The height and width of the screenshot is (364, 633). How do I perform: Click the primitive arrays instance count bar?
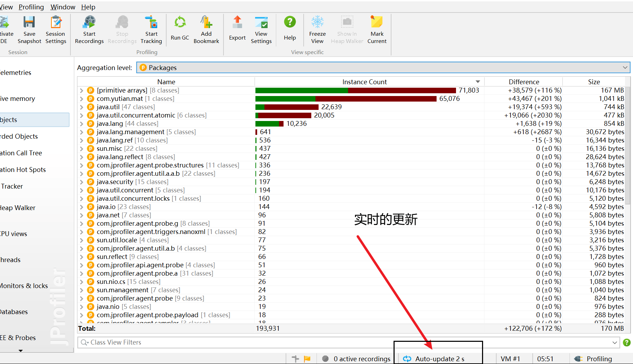[x=355, y=90]
